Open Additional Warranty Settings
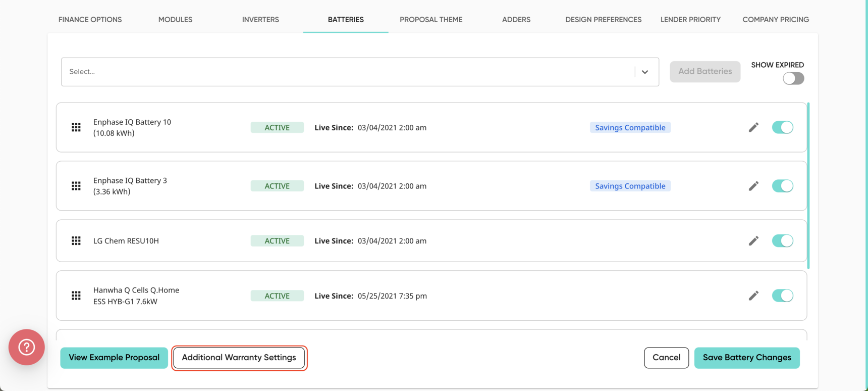This screenshot has width=868, height=391. point(239,358)
